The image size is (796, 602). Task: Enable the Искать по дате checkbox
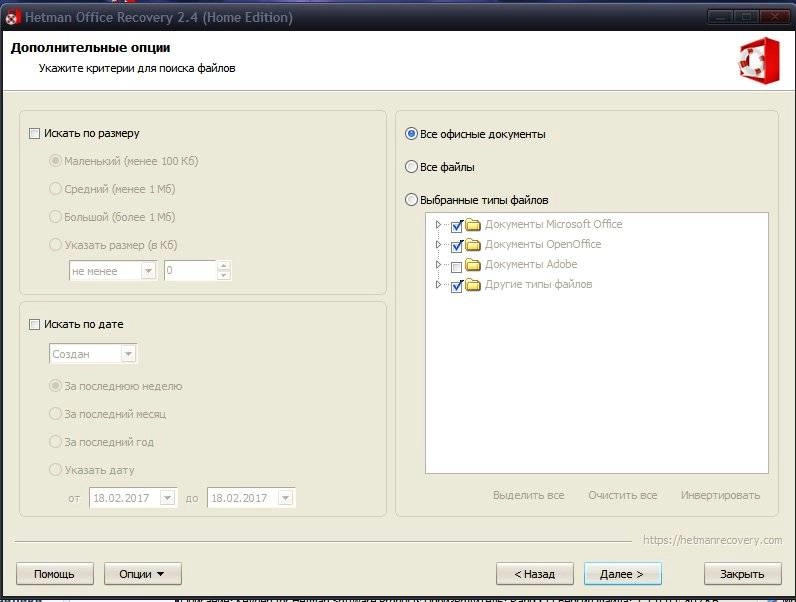35,324
